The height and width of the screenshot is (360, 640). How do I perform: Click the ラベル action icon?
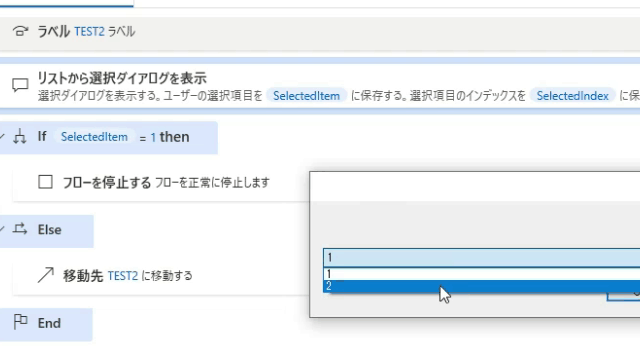click(x=20, y=31)
